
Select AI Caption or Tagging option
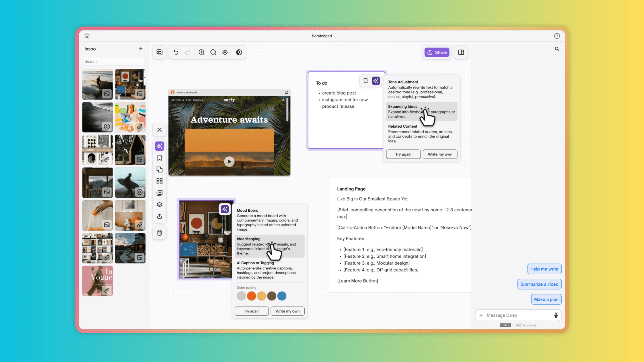click(x=269, y=270)
